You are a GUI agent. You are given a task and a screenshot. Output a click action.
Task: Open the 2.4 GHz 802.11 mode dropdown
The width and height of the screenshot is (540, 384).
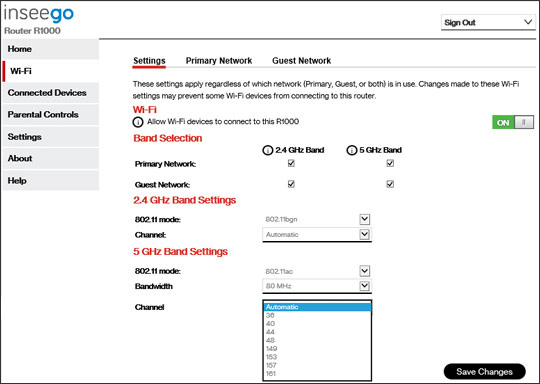click(317, 219)
